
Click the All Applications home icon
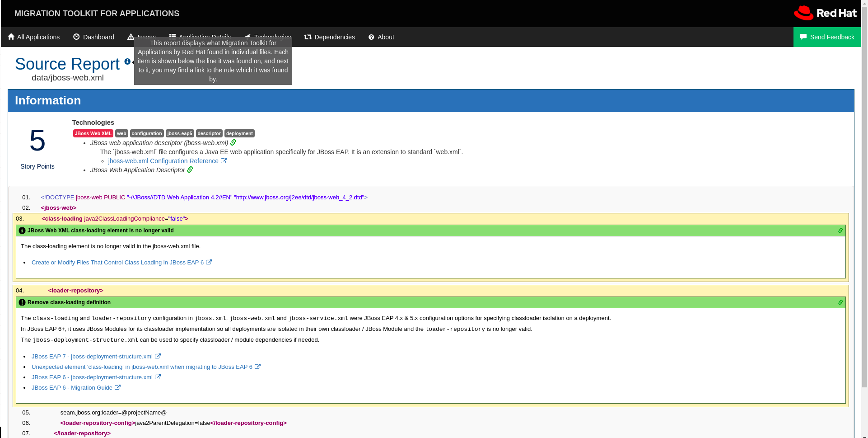click(x=11, y=37)
